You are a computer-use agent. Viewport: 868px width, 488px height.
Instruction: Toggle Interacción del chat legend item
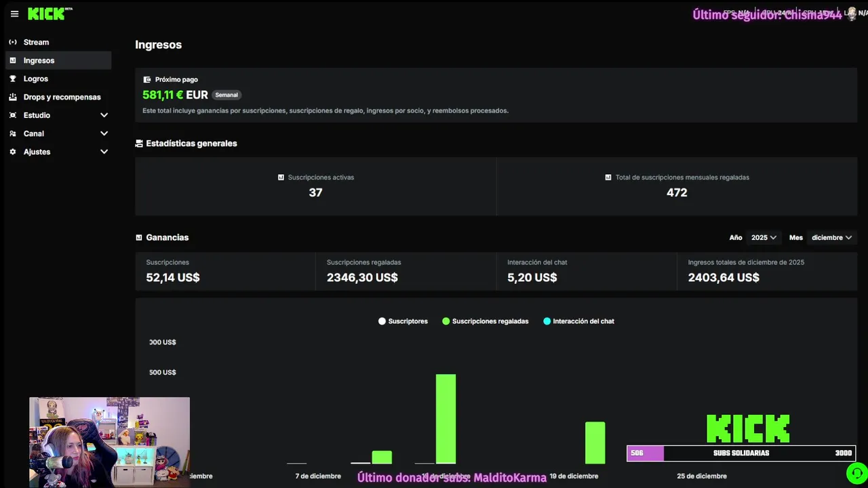pos(578,321)
